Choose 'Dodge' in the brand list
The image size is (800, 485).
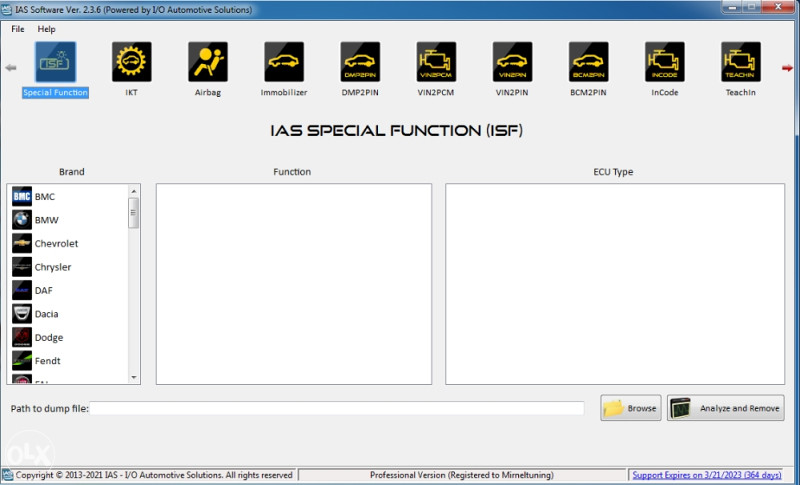click(49, 338)
